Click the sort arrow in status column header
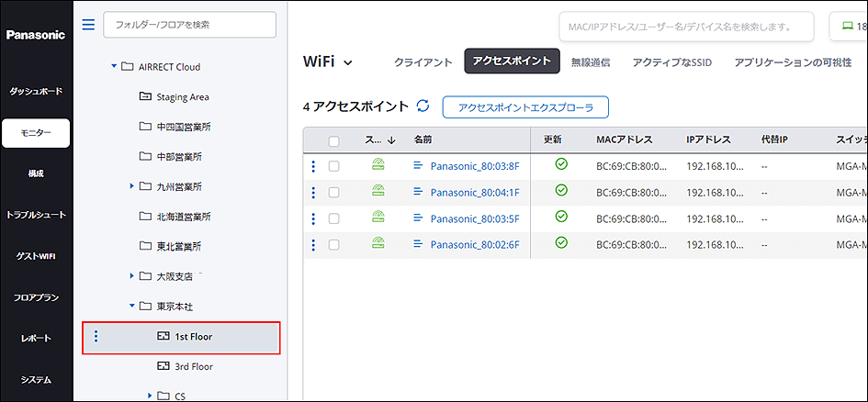This screenshot has width=868, height=402. (391, 140)
